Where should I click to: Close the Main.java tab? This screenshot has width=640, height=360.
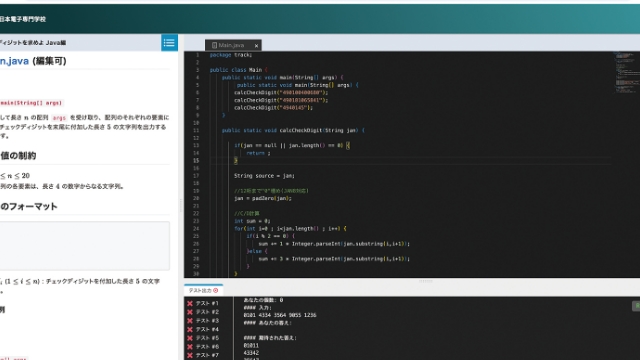pos(256,46)
